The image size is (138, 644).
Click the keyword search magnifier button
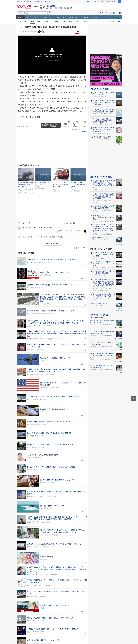click(x=50, y=13)
